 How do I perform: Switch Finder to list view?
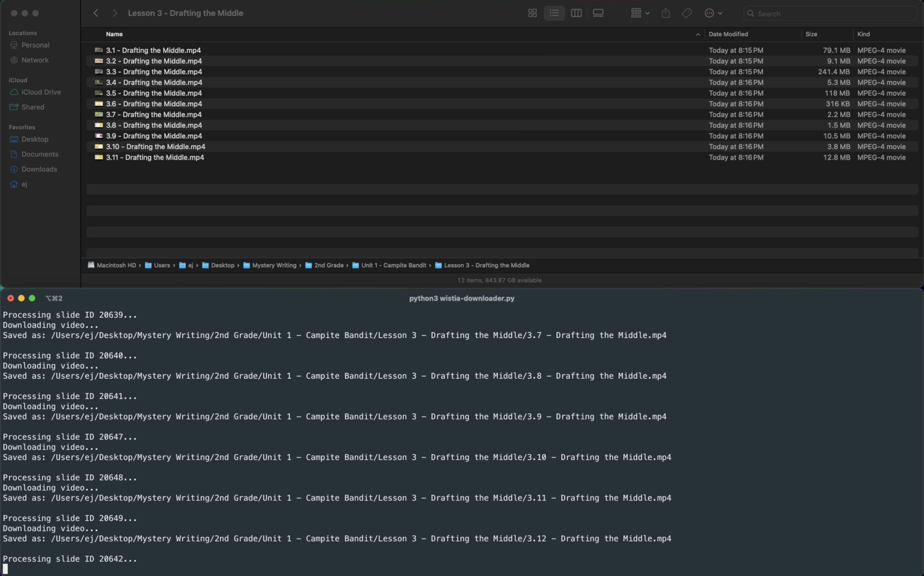pyautogui.click(x=554, y=13)
